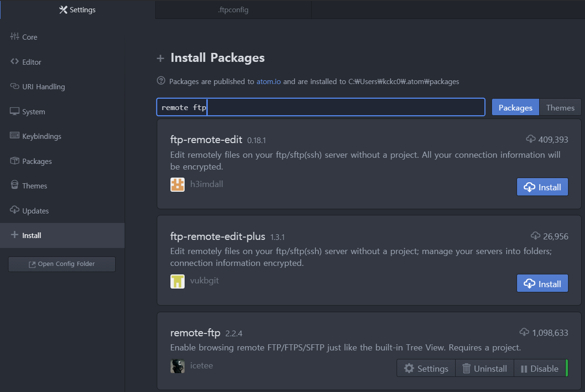Click version number 2.2.4
The image size is (585, 392).
click(x=234, y=334)
